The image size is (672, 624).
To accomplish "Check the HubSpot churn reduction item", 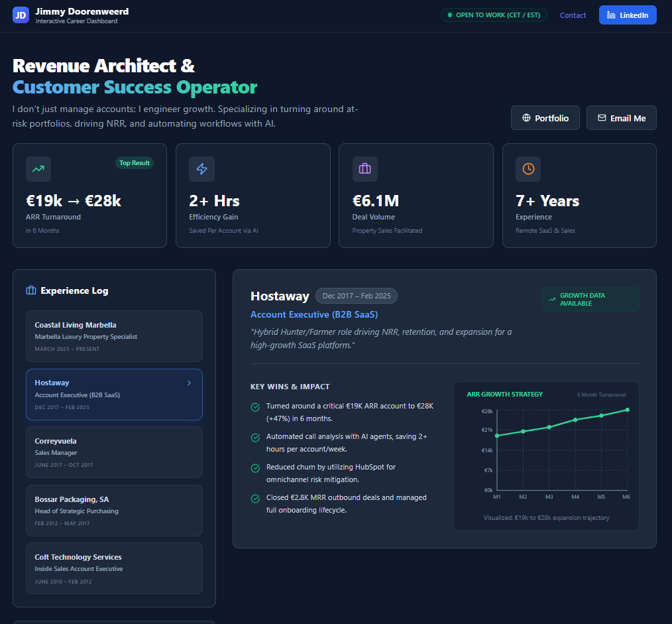I will (254, 468).
